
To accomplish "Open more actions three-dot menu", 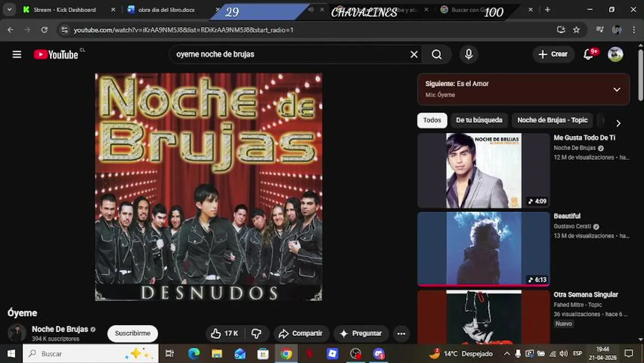I will pyautogui.click(x=401, y=333).
